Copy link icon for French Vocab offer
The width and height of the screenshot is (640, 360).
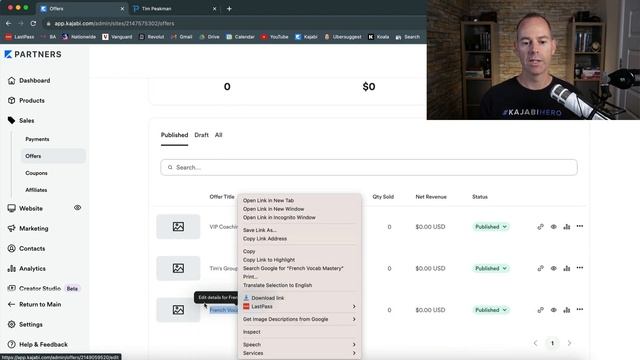pos(540,310)
